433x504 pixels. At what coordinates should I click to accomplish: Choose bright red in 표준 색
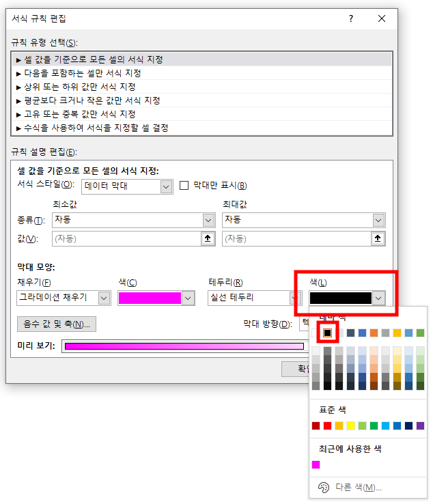tap(328, 426)
